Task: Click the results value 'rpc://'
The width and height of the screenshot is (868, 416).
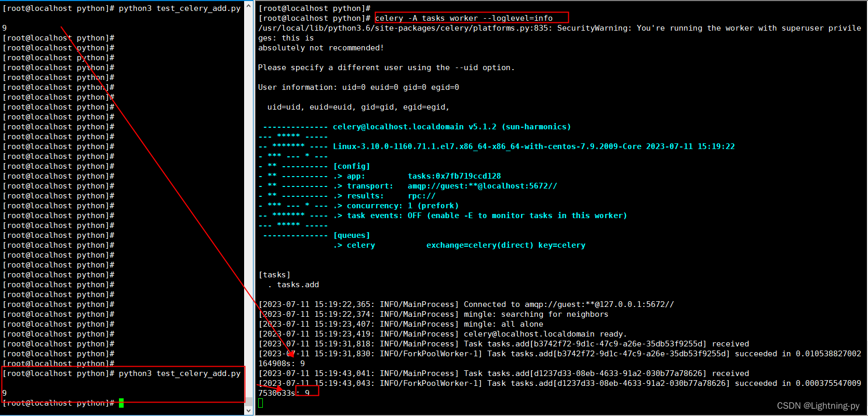Action: coord(422,196)
